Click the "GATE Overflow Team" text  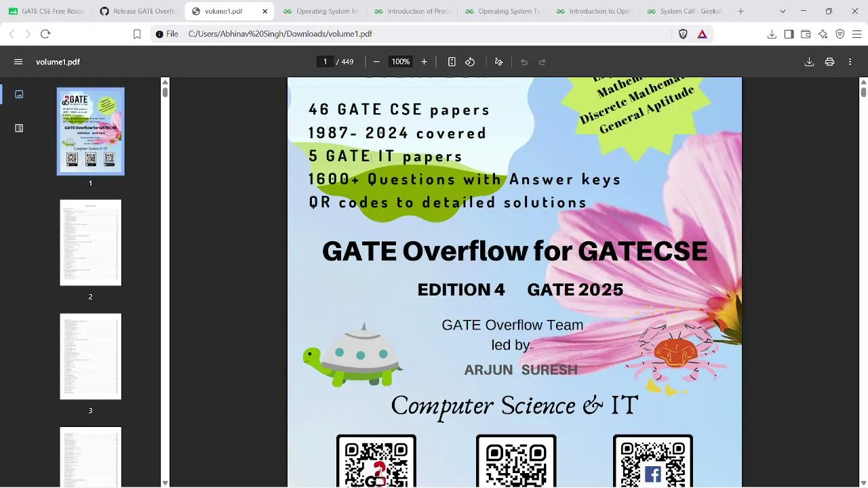[512, 325]
